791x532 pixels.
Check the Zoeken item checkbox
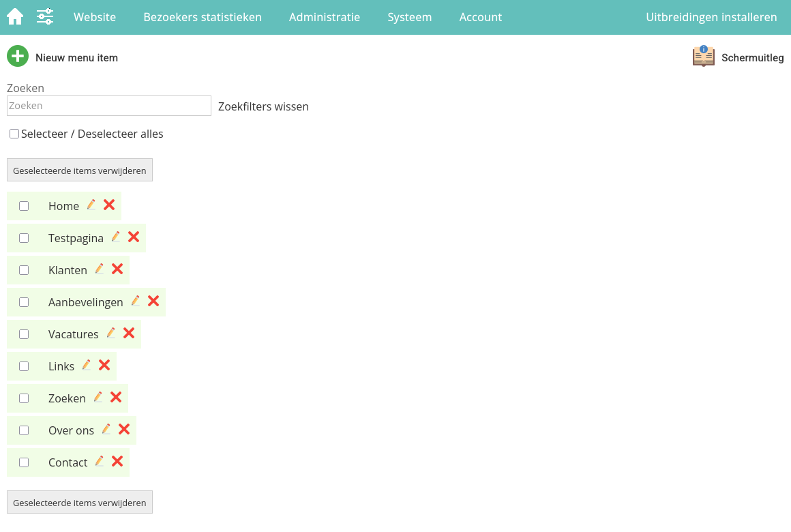tap(24, 398)
